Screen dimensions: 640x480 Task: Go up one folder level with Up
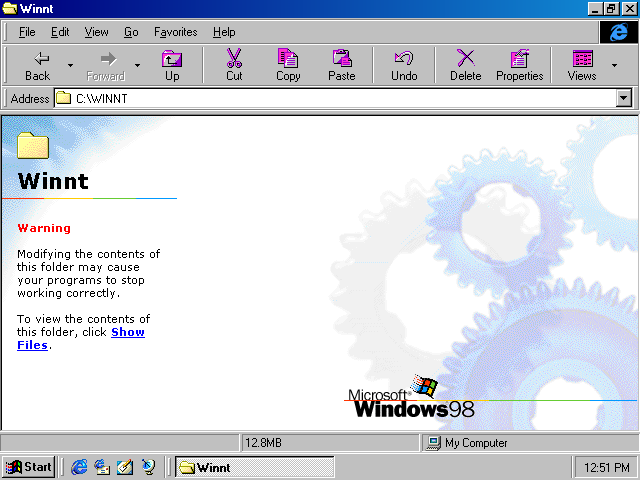(x=172, y=65)
